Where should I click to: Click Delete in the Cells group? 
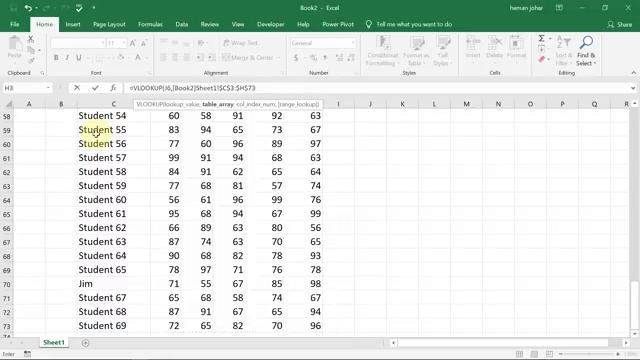click(494, 51)
